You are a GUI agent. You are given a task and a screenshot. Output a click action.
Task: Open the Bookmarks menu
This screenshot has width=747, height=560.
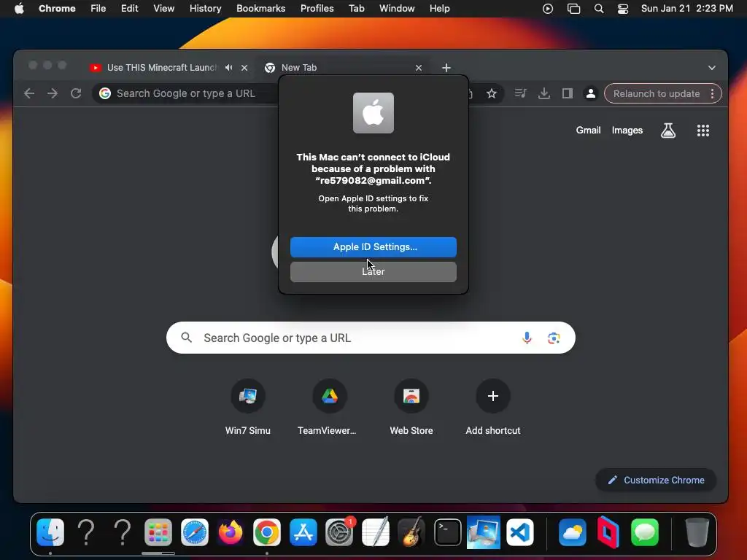(x=260, y=9)
